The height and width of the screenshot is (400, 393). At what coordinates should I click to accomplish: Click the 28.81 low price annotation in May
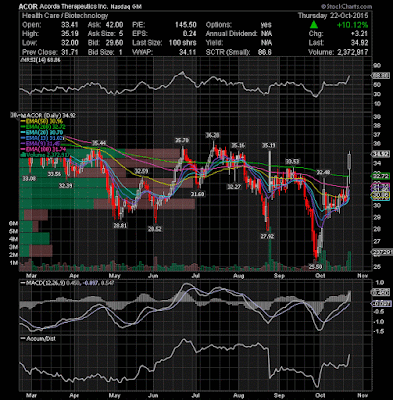(120, 226)
